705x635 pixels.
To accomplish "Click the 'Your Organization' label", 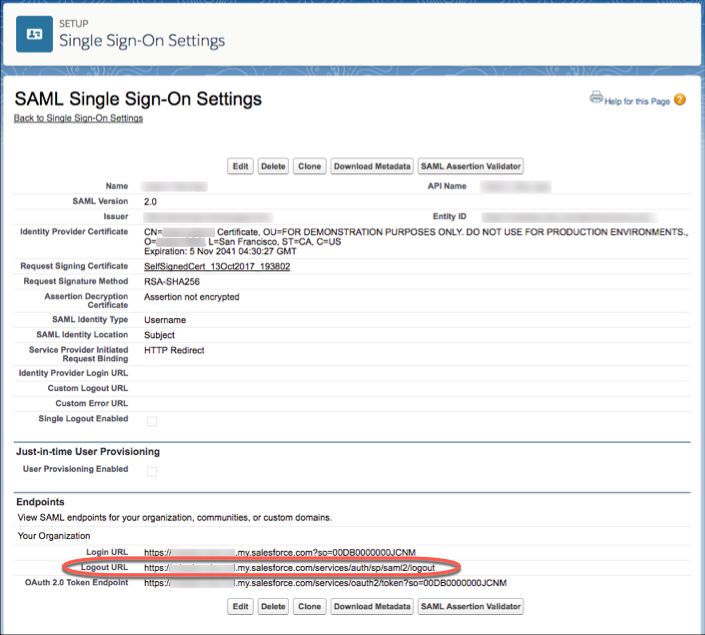I will (54, 536).
